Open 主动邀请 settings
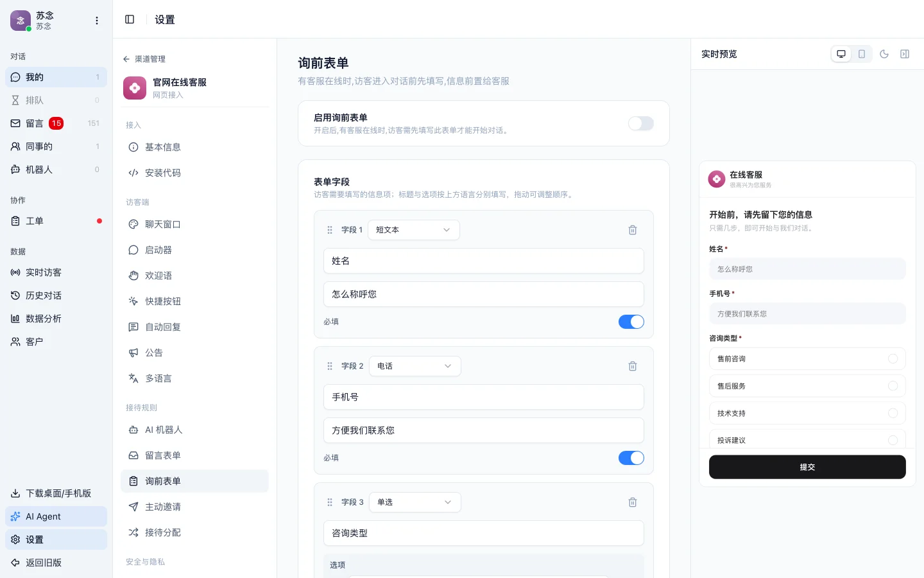Image resolution: width=924 pixels, height=578 pixels. [x=194, y=507]
